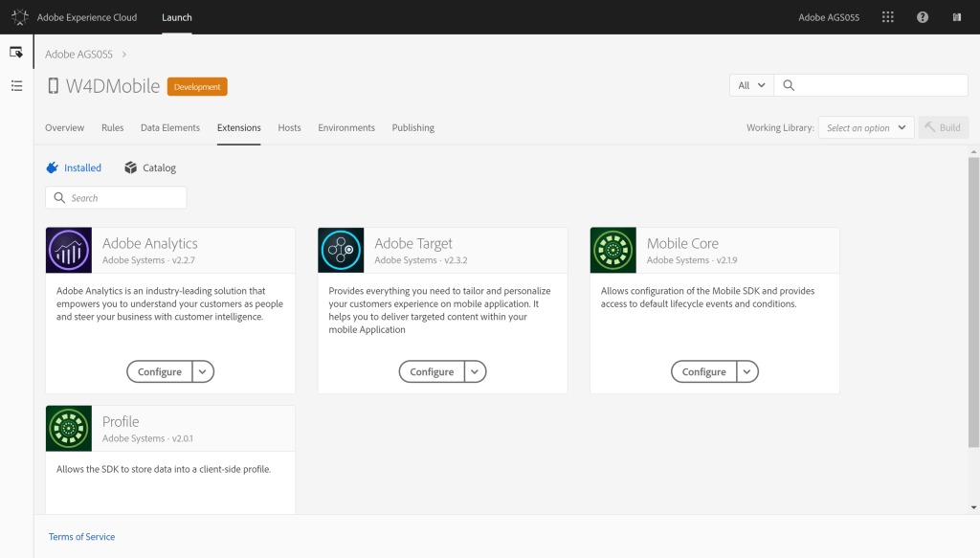This screenshot has width=980, height=558.
Task: Click the Catalog box icon
Action: (130, 167)
